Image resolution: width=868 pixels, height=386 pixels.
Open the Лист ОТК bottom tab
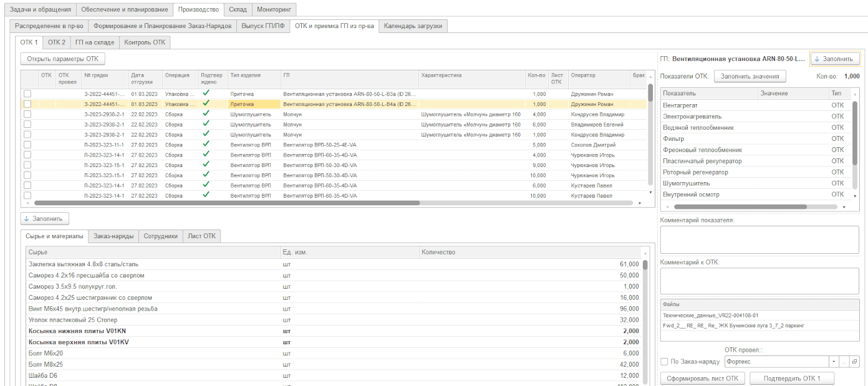[203, 236]
